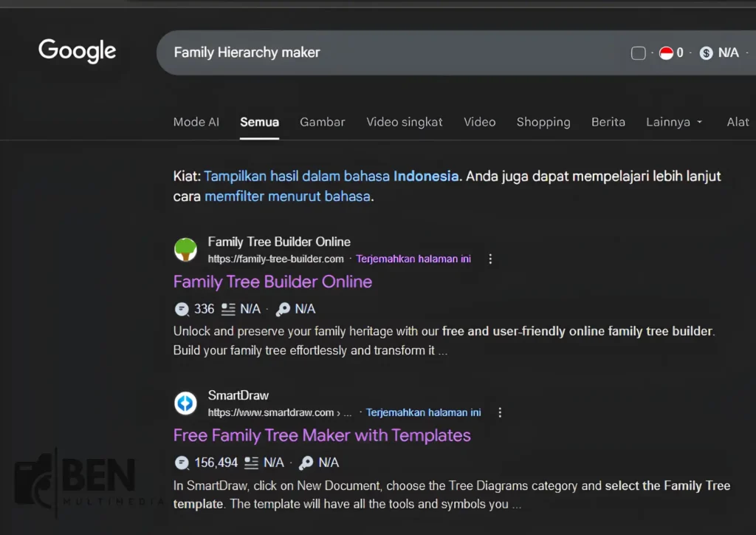Click the backlinks list icon beside 336
This screenshot has height=535, width=756.
[x=230, y=308]
